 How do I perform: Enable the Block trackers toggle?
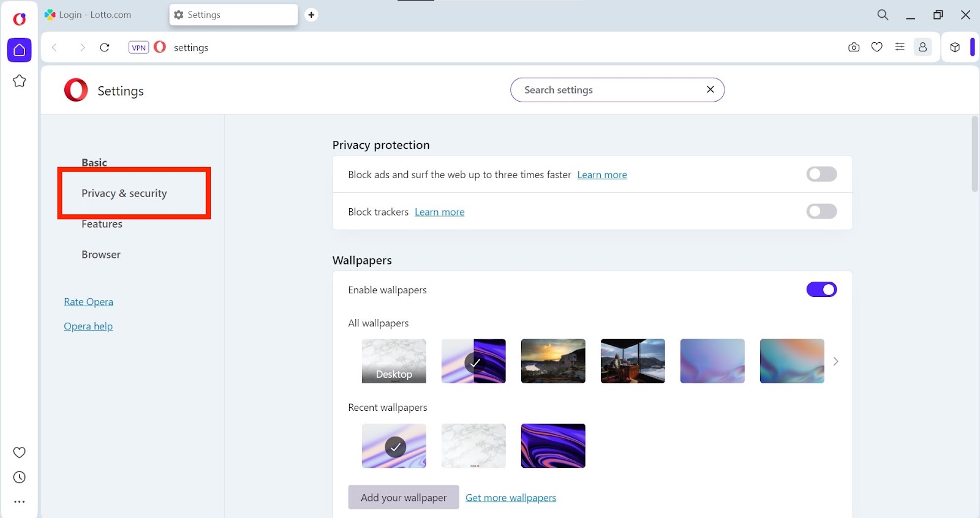[x=821, y=211]
